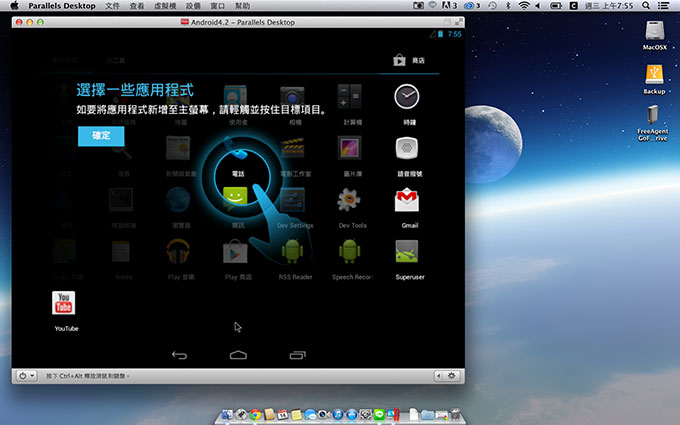This screenshot has height=425, width=680.
Task: Open iTunes from the Dock
Action: coord(338,415)
